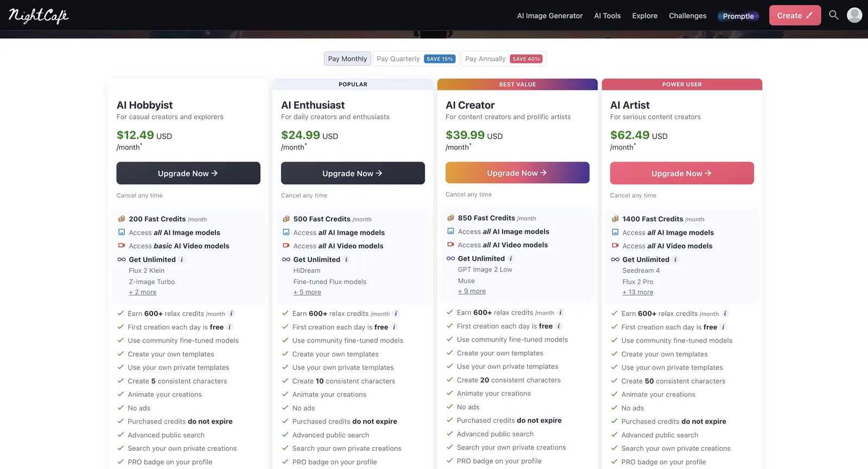This screenshot has height=469, width=868.
Task: Click '1400 Fast Credits' text in AI Artist
Action: [x=653, y=219]
